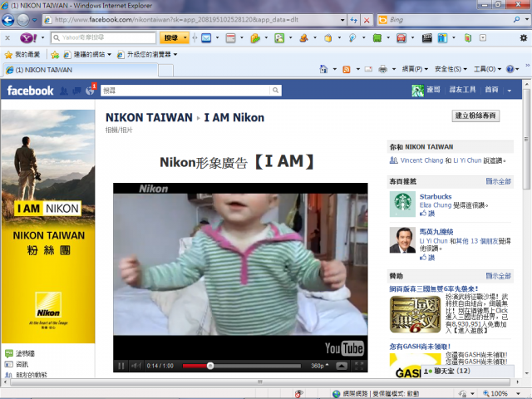Click the I AM NIKON profile banner image

(48, 227)
